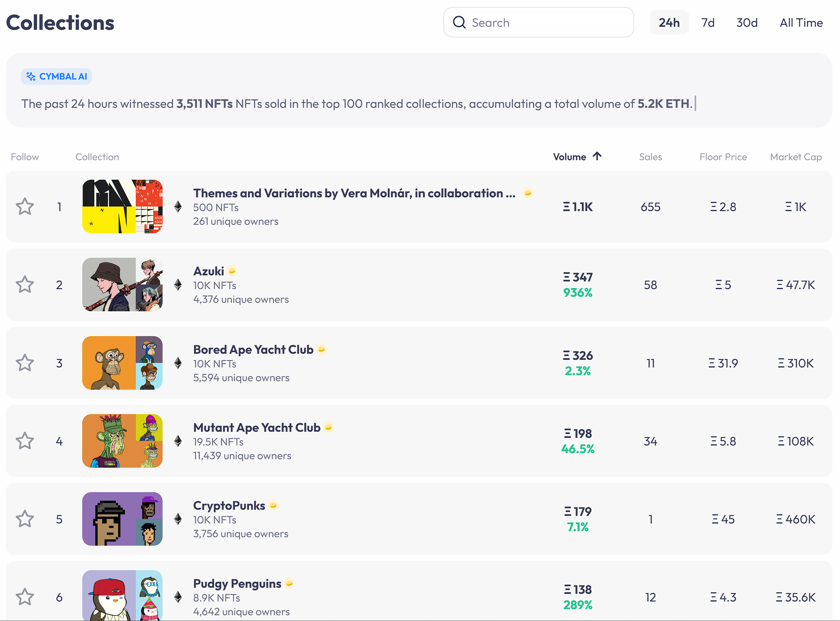
Task: Click Azuki's verified gold badge
Action: point(232,271)
